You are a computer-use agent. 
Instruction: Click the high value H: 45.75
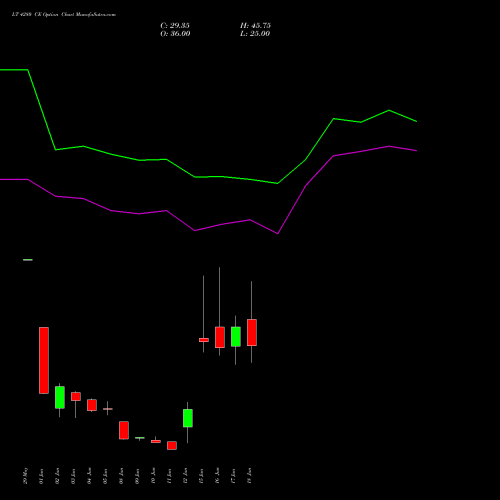pyautogui.click(x=255, y=26)
